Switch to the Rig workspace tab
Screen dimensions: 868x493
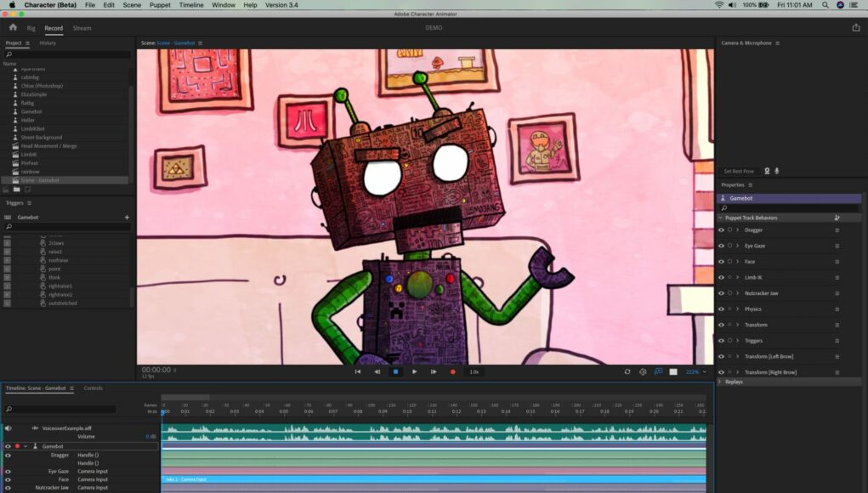point(31,28)
